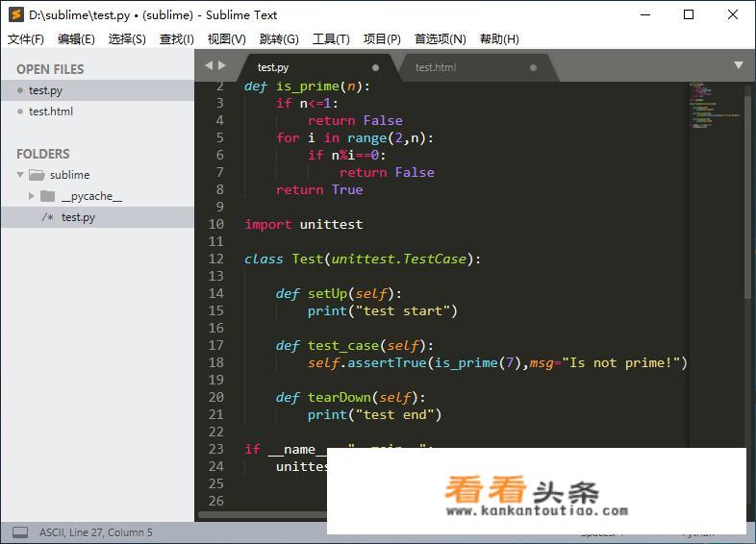Click line number 12 in the gutter
The image size is (756, 544).
coord(216,259)
